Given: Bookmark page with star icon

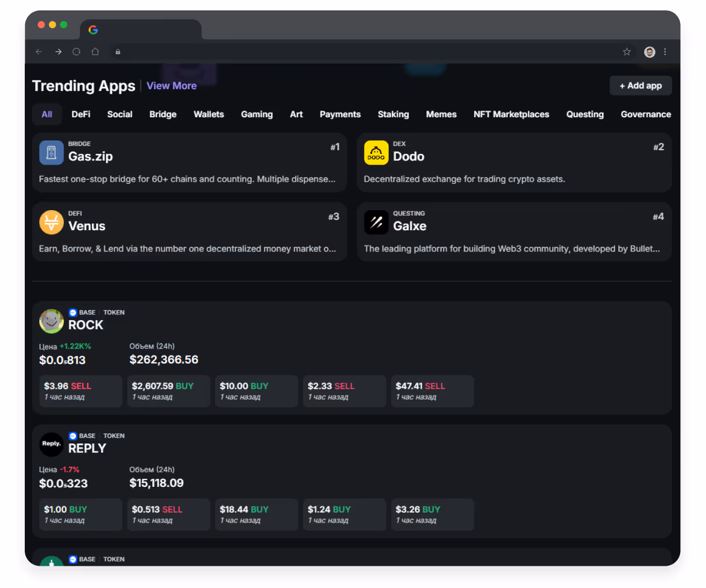Looking at the screenshot, I should pyautogui.click(x=627, y=52).
